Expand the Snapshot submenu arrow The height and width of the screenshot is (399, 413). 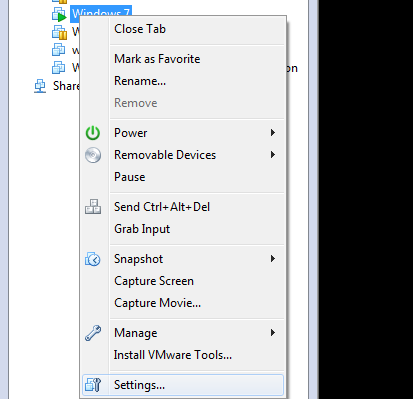tap(273, 259)
